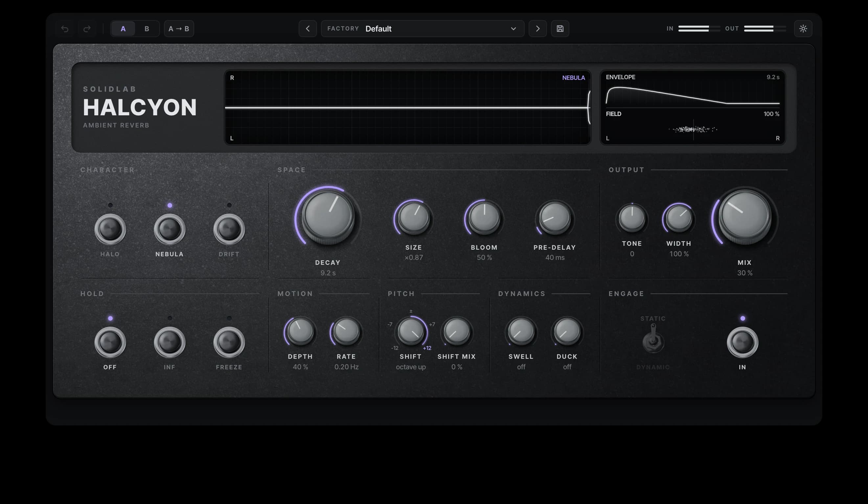This screenshot has width=868, height=504.
Task: Toggle the brightness theme icon
Action: [803, 29]
